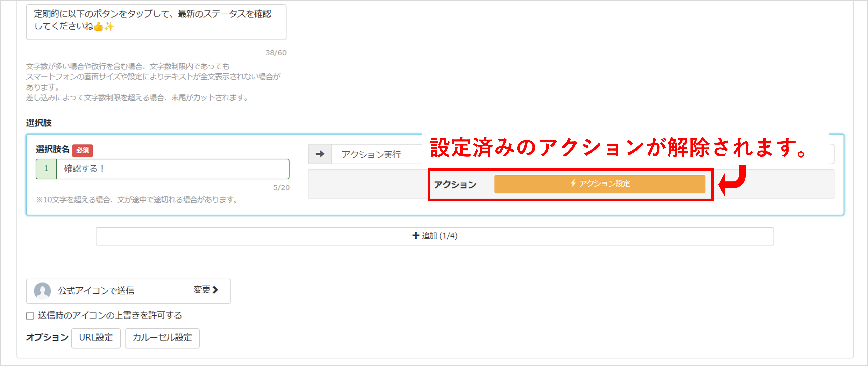The height and width of the screenshot is (366, 868).
Task: Open the カルーセル設定 option
Action: [x=162, y=338]
